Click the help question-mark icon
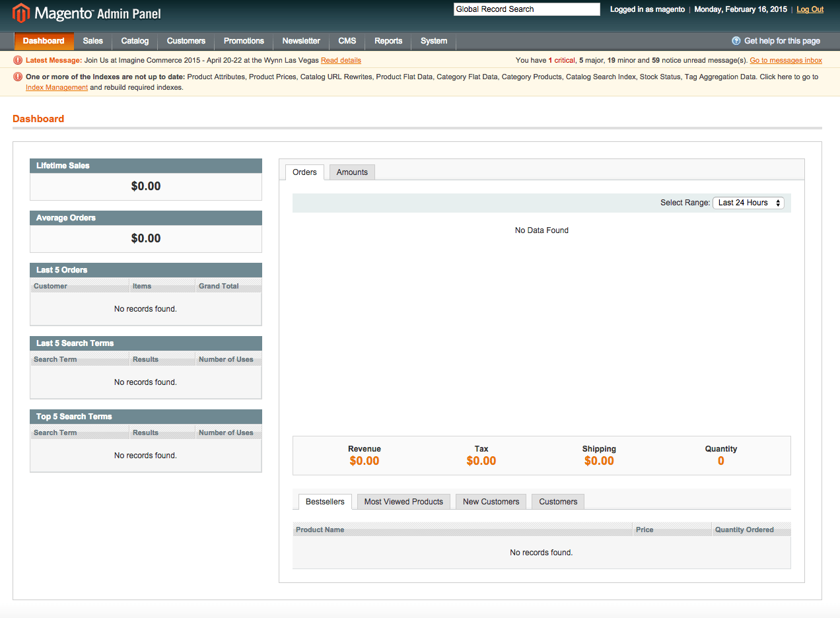This screenshot has height=618, width=840. point(736,41)
